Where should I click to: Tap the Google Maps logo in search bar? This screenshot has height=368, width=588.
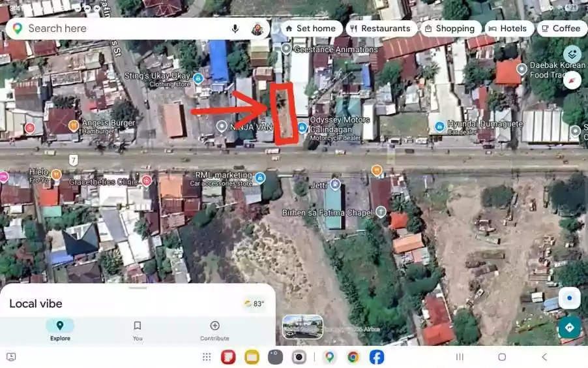click(x=17, y=29)
